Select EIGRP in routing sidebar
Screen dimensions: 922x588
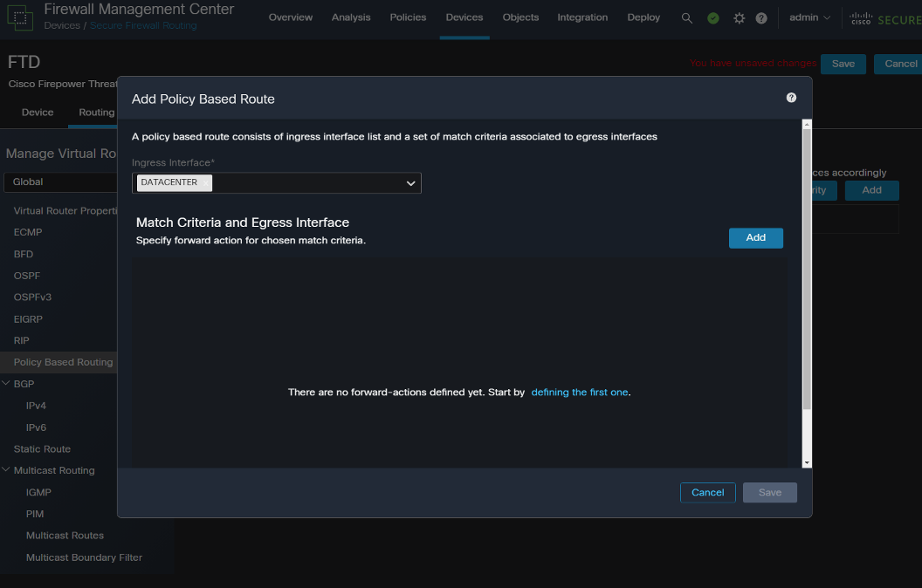coord(28,319)
